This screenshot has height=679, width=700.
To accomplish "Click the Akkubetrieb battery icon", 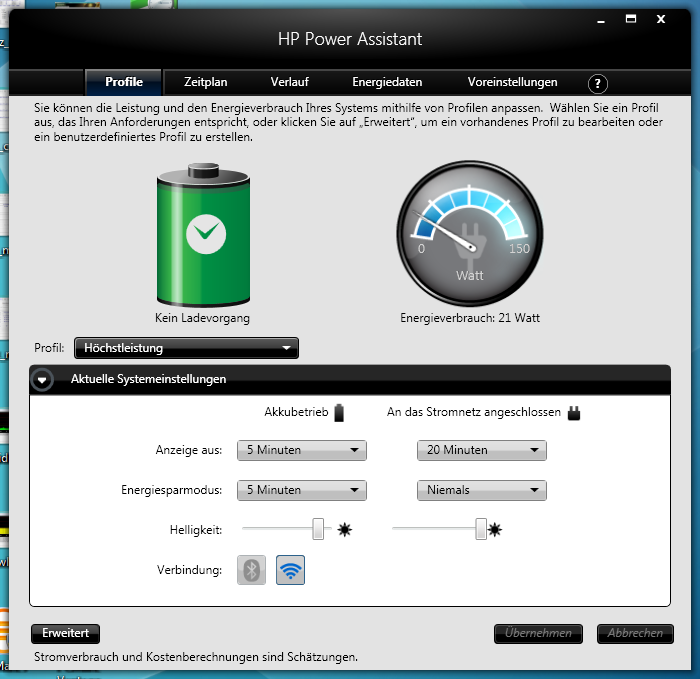I will (x=339, y=412).
